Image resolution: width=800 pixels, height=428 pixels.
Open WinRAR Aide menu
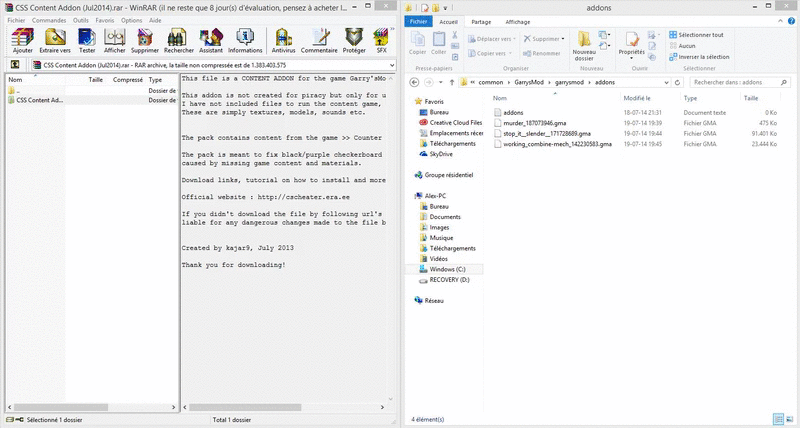click(155, 20)
